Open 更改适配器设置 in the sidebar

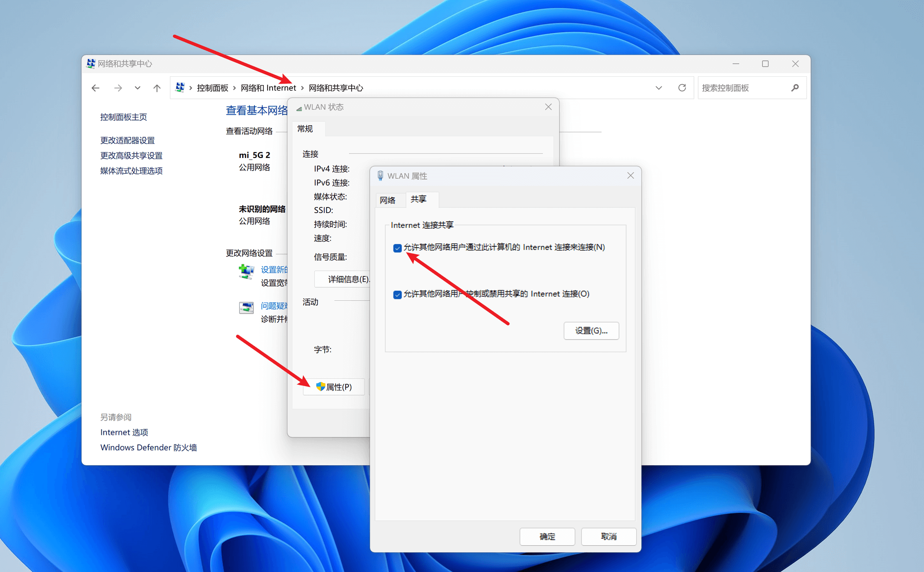[127, 140]
